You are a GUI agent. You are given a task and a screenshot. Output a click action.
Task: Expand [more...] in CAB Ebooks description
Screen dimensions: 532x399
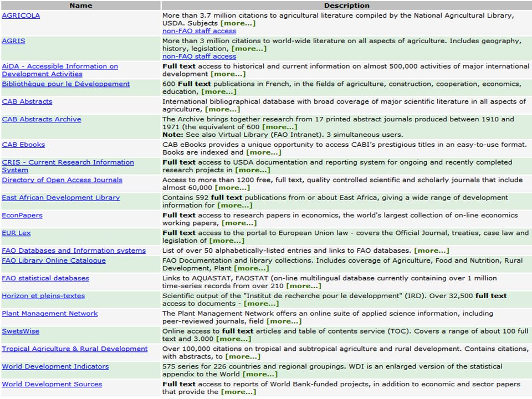(x=264, y=152)
